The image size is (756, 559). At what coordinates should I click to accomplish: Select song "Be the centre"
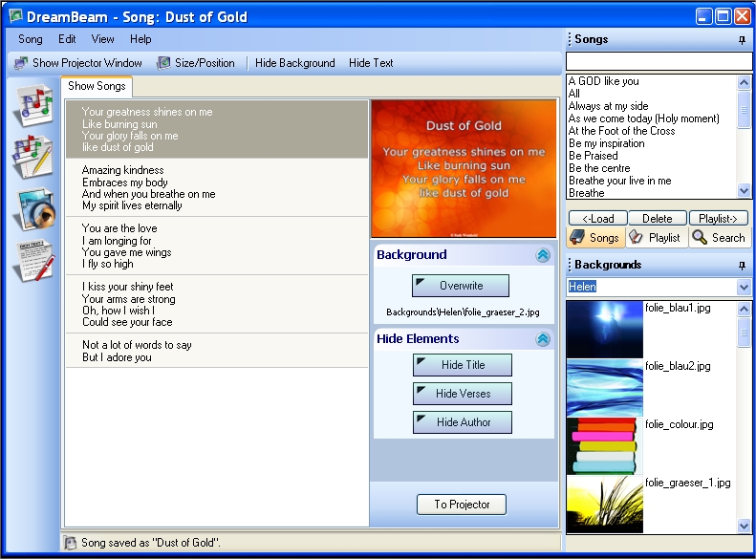pos(599,168)
